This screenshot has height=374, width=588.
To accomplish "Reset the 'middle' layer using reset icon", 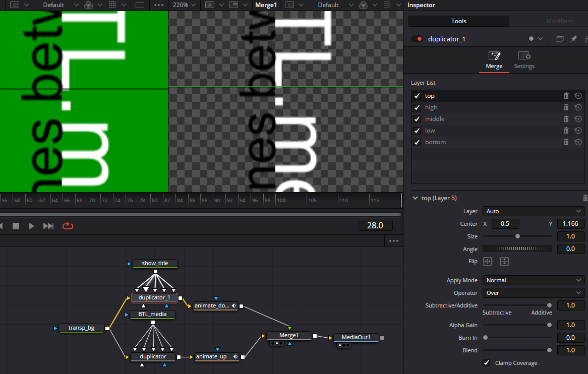I will [578, 119].
